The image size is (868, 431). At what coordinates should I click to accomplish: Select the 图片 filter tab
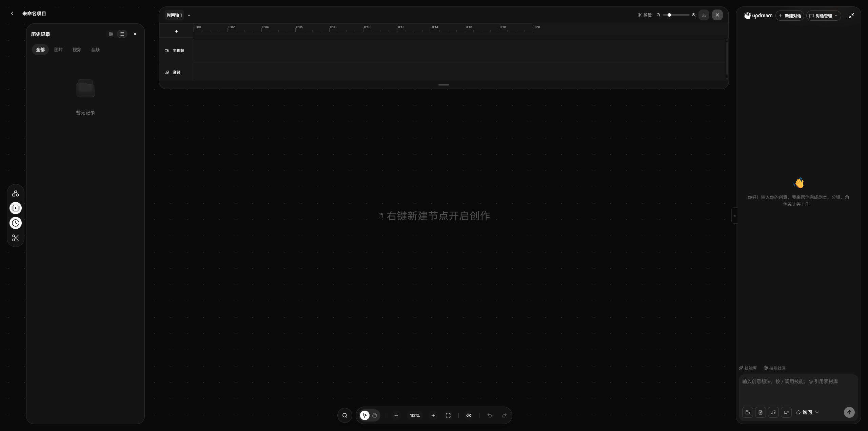pos(59,50)
